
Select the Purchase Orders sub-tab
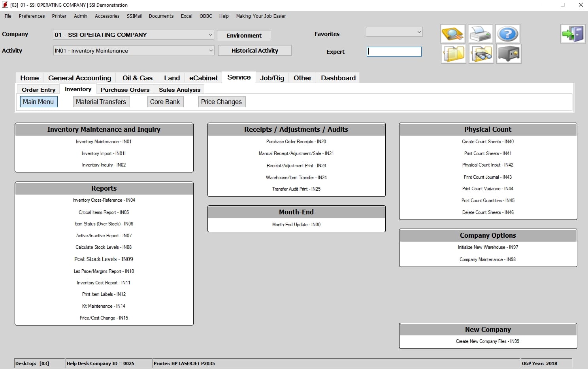coord(125,90)
